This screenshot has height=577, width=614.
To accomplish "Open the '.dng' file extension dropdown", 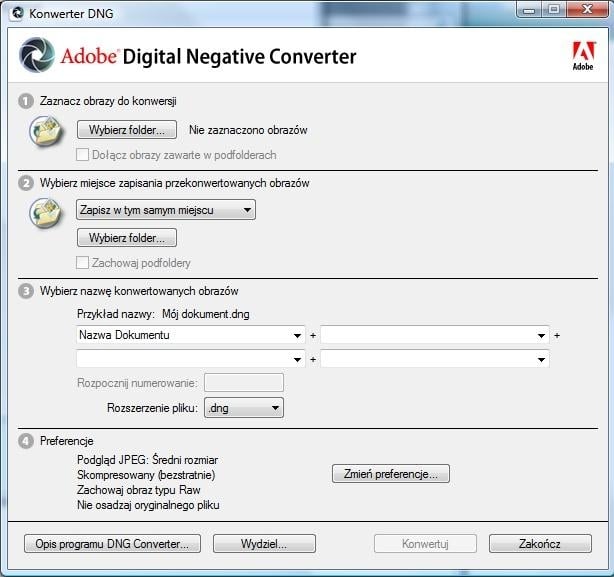I will [243, 408].
